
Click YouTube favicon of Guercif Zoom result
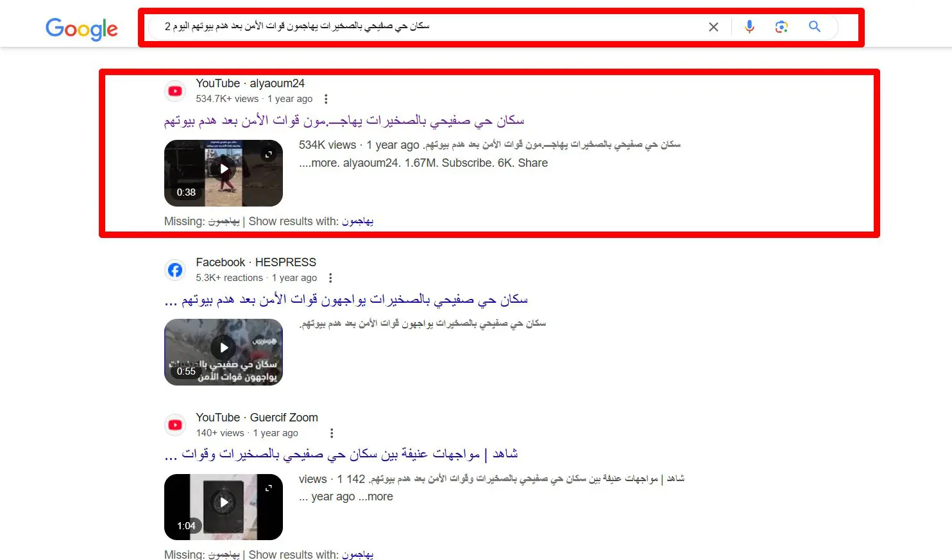[x=175, y=425]
